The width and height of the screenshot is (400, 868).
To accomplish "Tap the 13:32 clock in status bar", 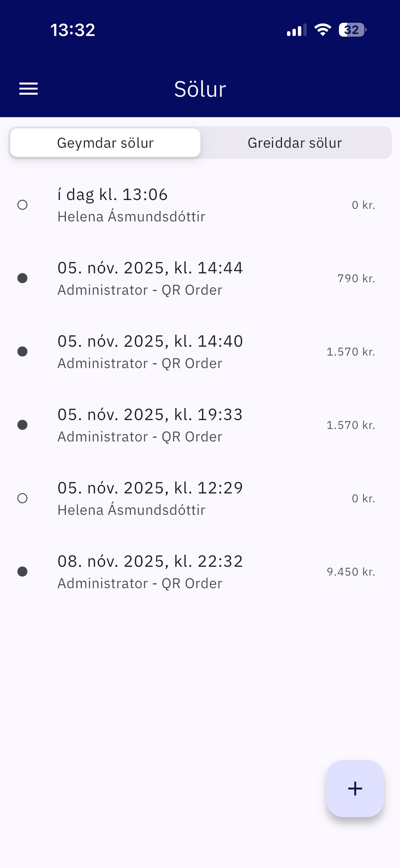I will click(73, 30).
